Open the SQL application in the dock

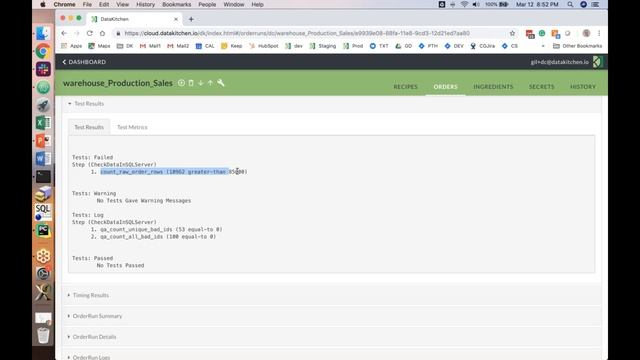click(43, 212)
